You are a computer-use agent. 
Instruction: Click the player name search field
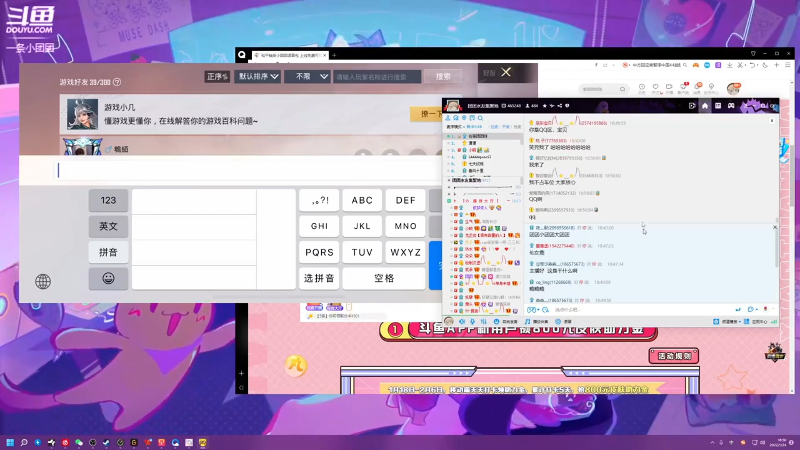(x=377, y=77)
